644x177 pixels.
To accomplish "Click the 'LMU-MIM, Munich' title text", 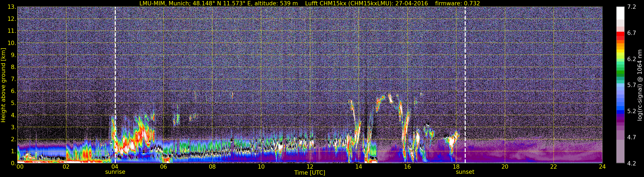I will tap(164, 3).
